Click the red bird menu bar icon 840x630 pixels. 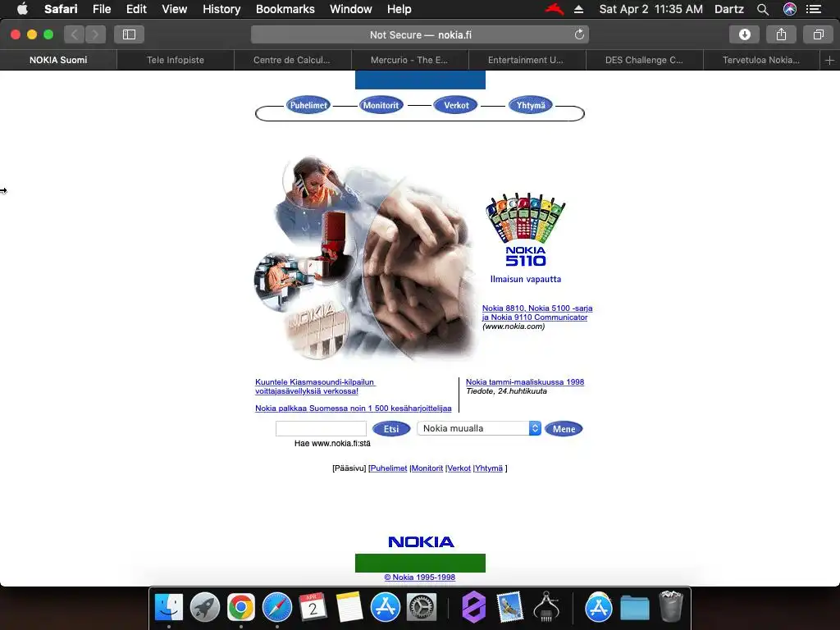[555, 9]
